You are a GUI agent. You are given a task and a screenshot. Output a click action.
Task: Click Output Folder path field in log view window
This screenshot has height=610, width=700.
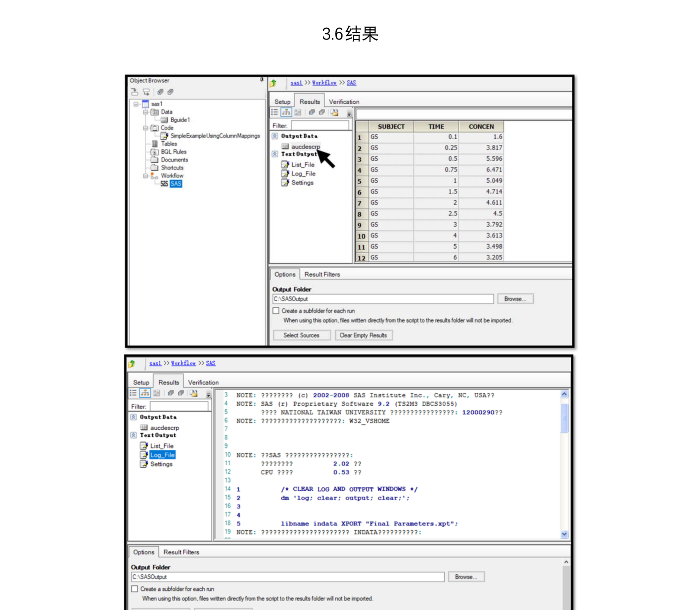tap(288, 577)
